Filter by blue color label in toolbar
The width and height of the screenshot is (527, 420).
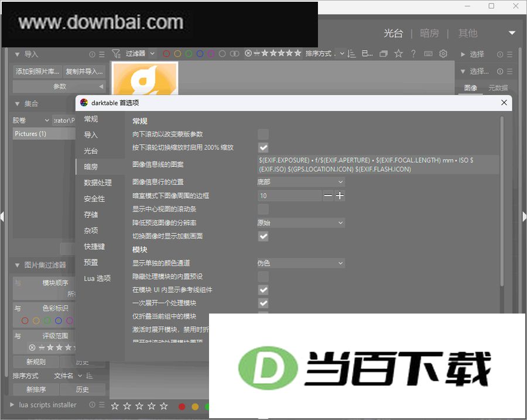pos(200,54)
